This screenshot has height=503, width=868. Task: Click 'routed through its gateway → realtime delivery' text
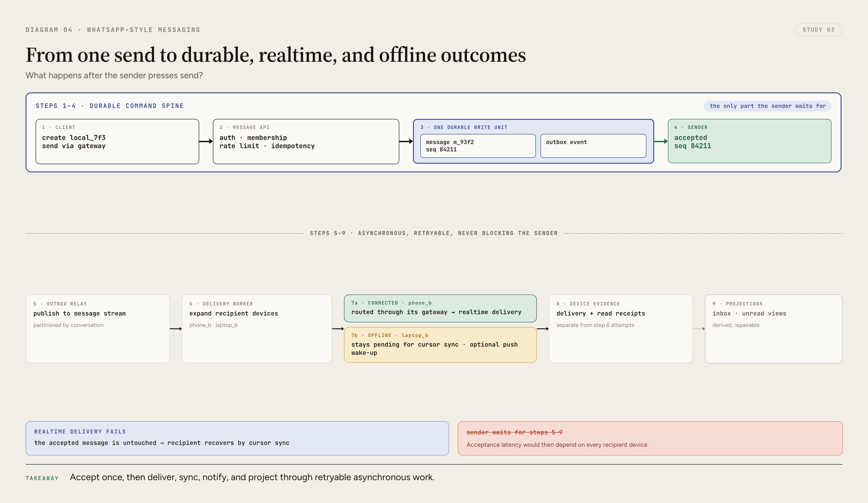click(437, 312)
